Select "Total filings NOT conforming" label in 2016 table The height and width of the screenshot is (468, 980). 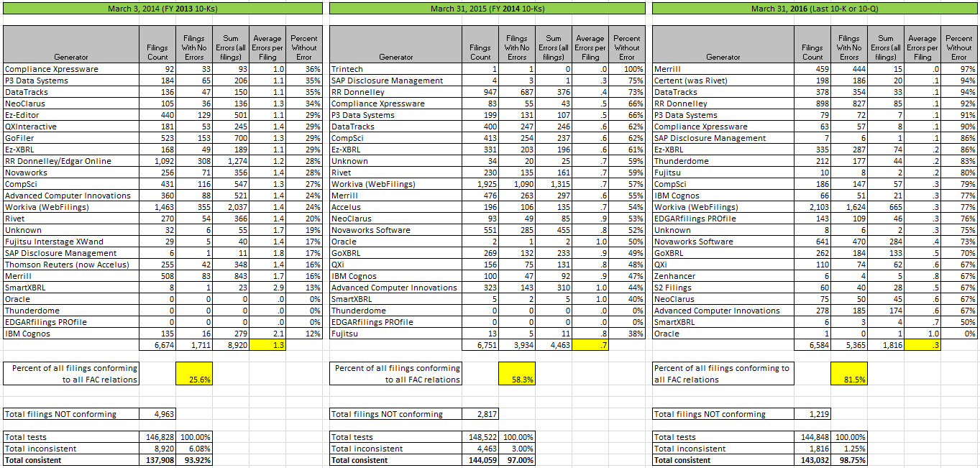723,414
